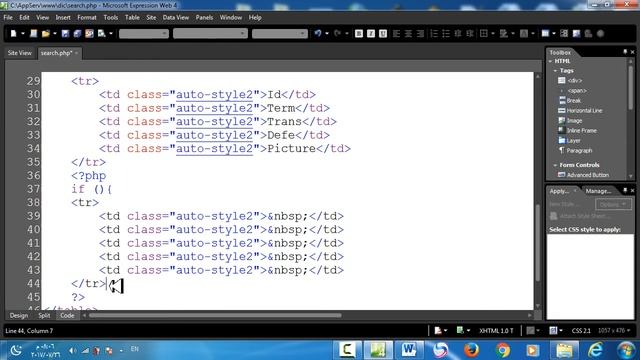Switch to Code view

click(67, 316)
